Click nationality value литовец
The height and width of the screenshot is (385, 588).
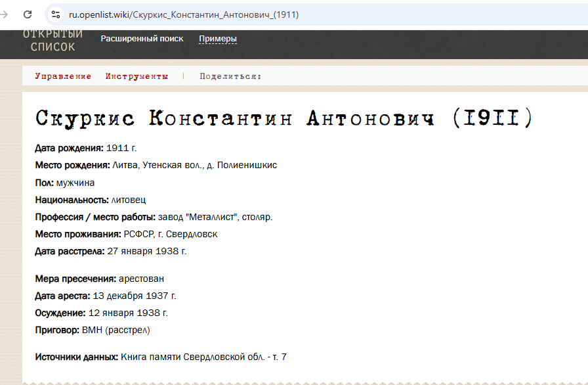pos(129,200)
